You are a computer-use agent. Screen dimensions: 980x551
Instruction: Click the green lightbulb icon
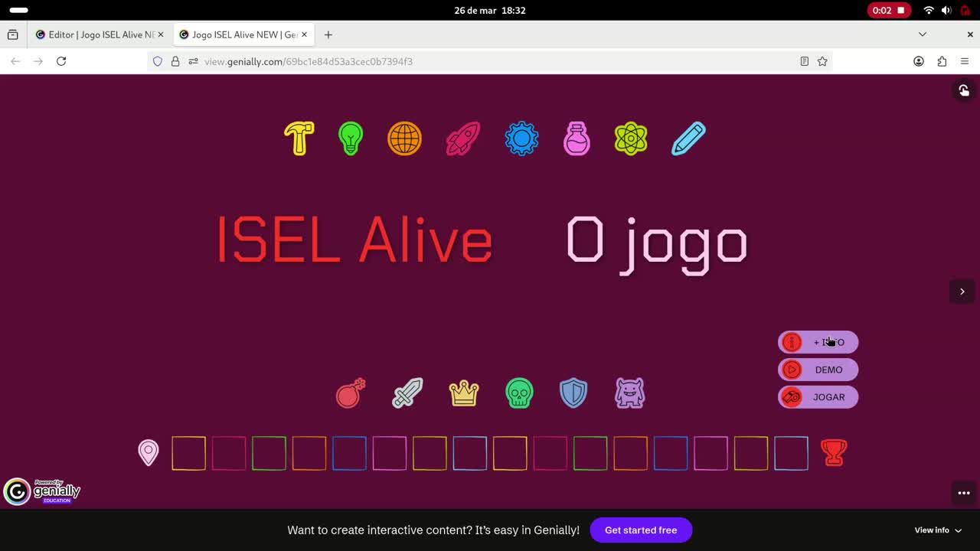(350, 139)
